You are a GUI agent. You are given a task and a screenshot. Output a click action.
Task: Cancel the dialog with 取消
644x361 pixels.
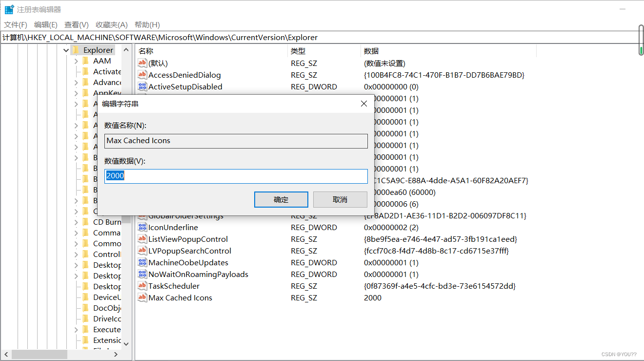click(x=340, y=199)
